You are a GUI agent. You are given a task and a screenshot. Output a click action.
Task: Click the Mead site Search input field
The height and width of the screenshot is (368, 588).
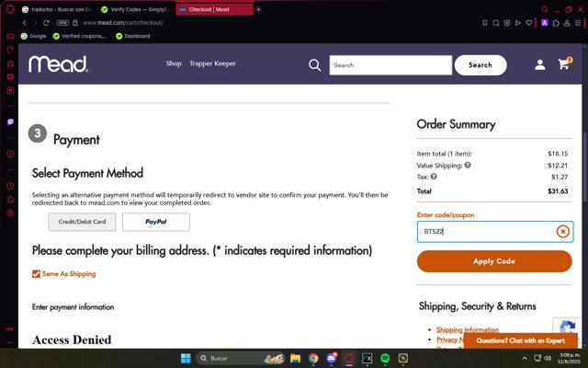(x=390, y=65)
